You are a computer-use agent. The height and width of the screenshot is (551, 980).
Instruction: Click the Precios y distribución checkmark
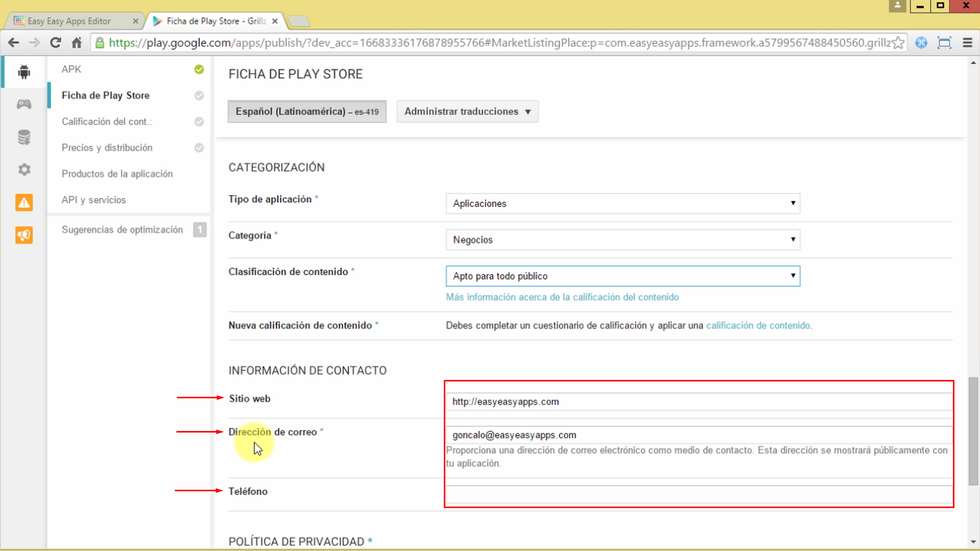point(199,148)
